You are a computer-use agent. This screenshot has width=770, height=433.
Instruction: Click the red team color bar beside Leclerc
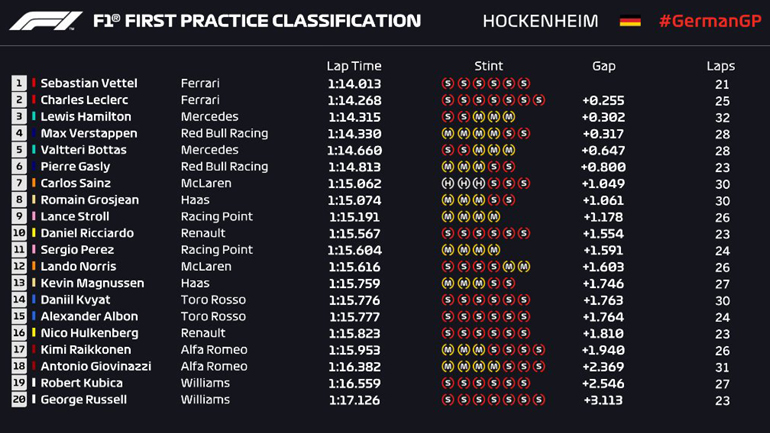point(34,100)
